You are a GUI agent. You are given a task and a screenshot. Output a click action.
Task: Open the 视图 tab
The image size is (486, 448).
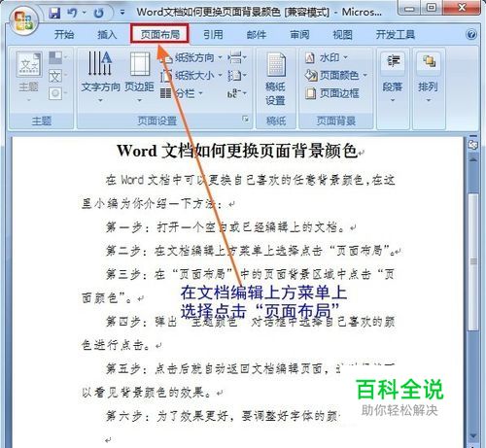tap(342, 34)
